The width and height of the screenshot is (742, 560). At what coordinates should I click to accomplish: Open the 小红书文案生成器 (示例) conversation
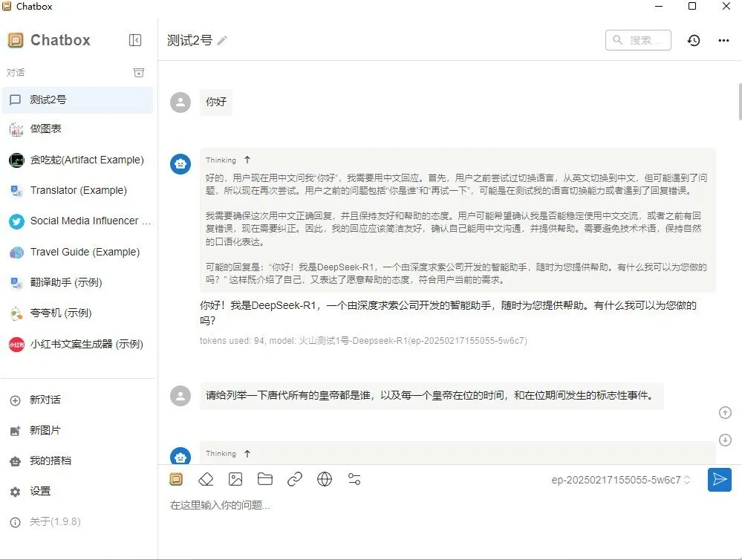77,344
